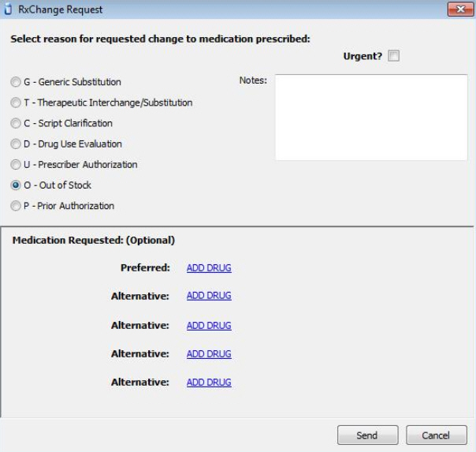
Task: Click inside the Notes text area
Action: point(371,118)
